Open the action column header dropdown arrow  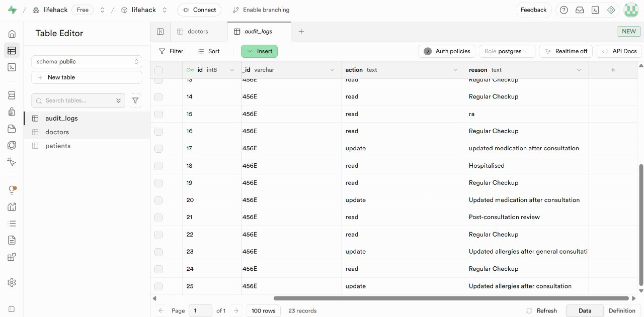tap(456, 70)
